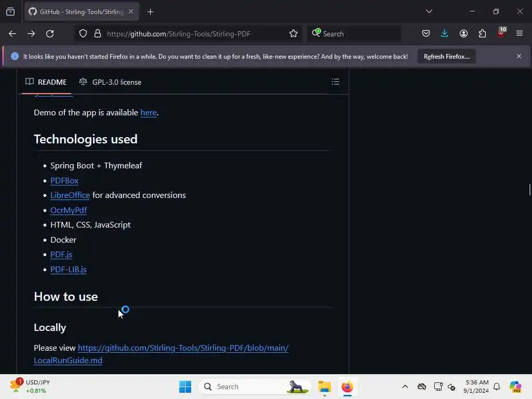Click the muted volume tray icon

click(451, 387)
